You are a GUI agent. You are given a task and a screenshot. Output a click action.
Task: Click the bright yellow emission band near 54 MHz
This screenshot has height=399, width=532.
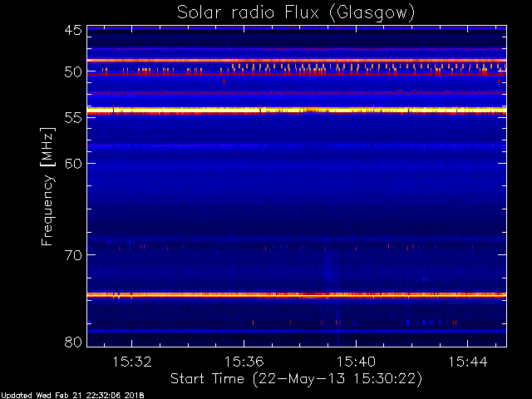click(297, 110)
